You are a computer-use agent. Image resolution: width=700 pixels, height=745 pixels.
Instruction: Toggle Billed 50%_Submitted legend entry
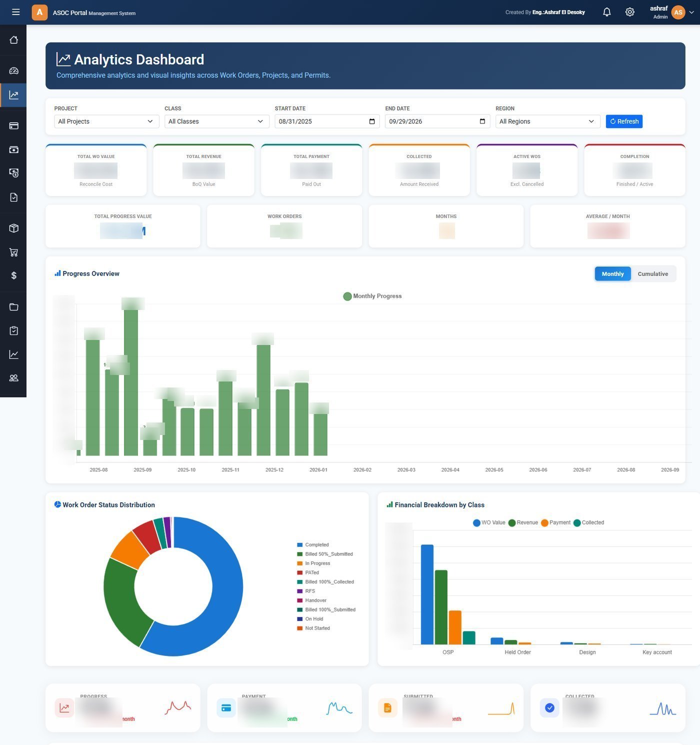click(325, 554)
